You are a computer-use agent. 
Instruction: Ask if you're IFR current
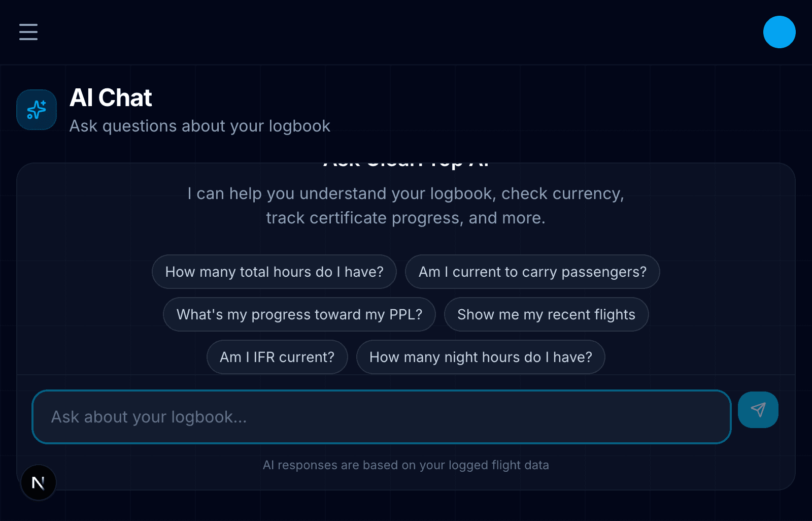pos(277,357)
